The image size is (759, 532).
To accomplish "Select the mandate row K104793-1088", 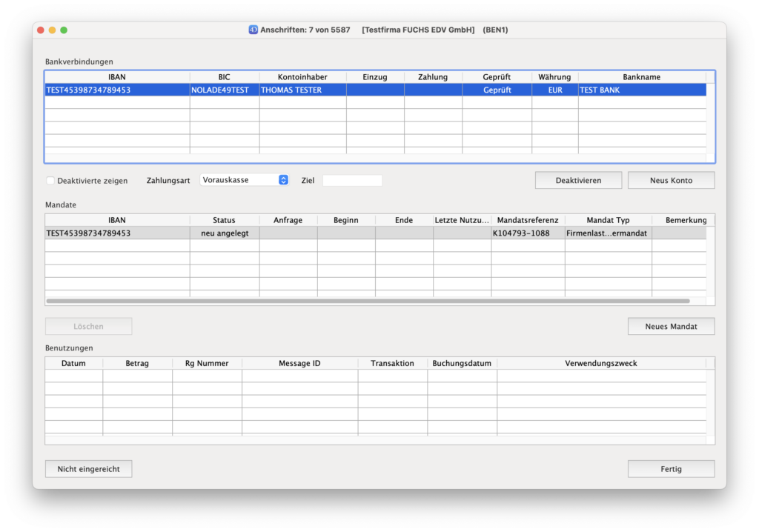I will click(527, 233).
